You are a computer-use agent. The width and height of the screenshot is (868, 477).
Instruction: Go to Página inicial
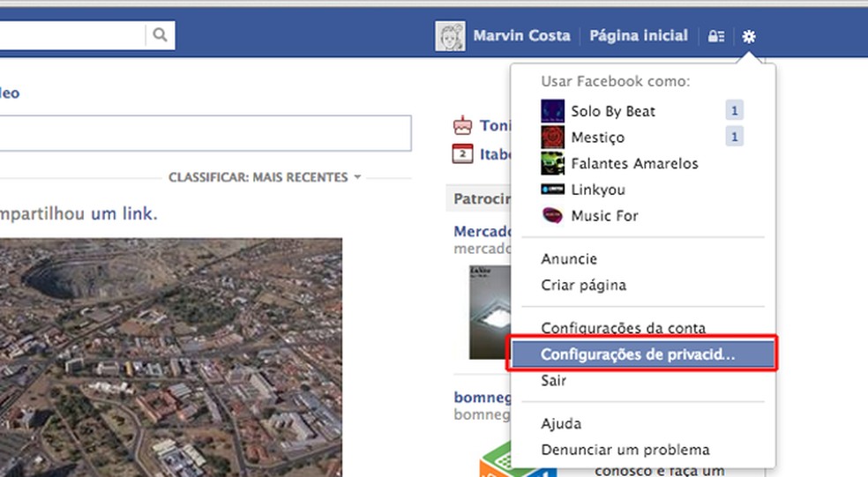tap(639, 36)
